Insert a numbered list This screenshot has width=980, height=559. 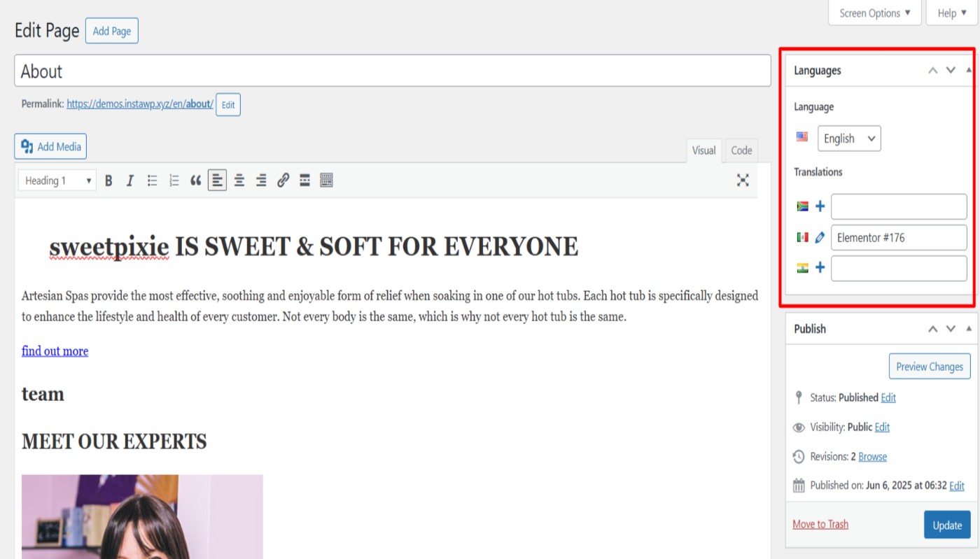click(x=174, y=181)
